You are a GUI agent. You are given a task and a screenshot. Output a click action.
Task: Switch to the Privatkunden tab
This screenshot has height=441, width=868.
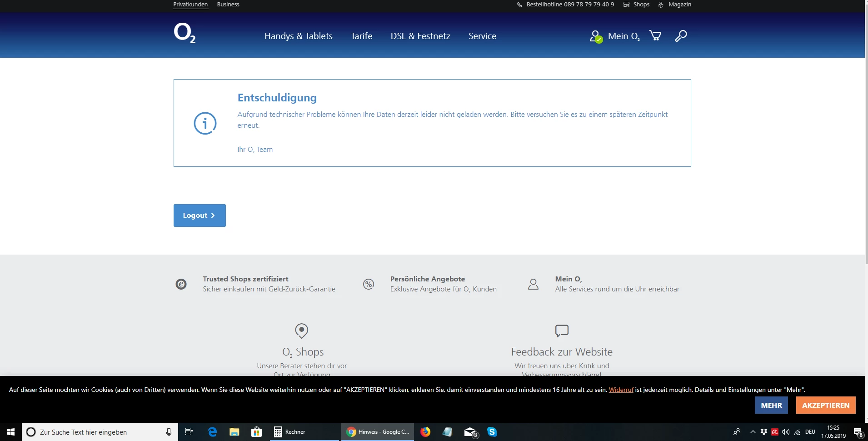click(190, 5)
